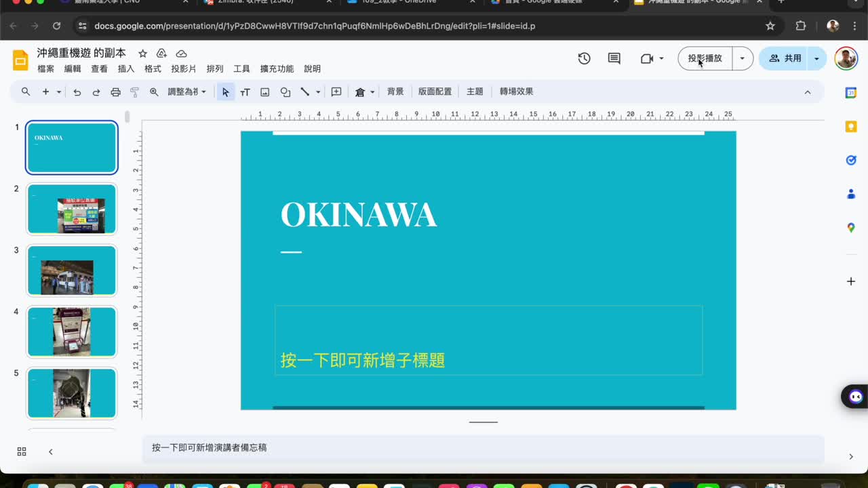Click the speaker notes field

point(483,448)
